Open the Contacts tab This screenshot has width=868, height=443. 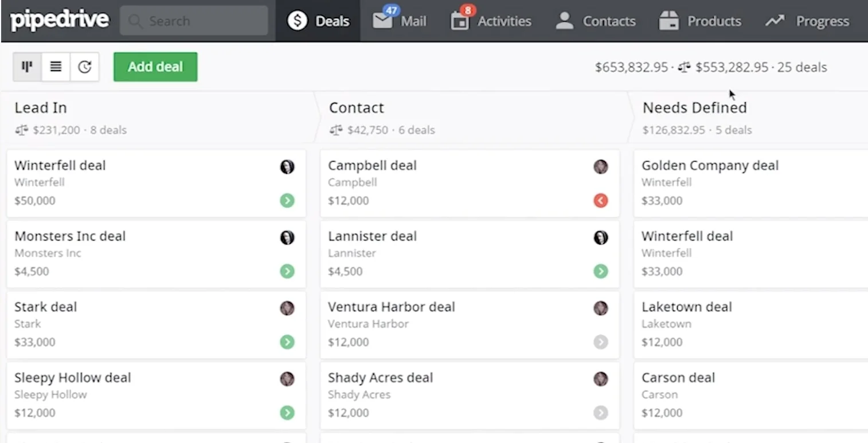(x=596, y=21)
